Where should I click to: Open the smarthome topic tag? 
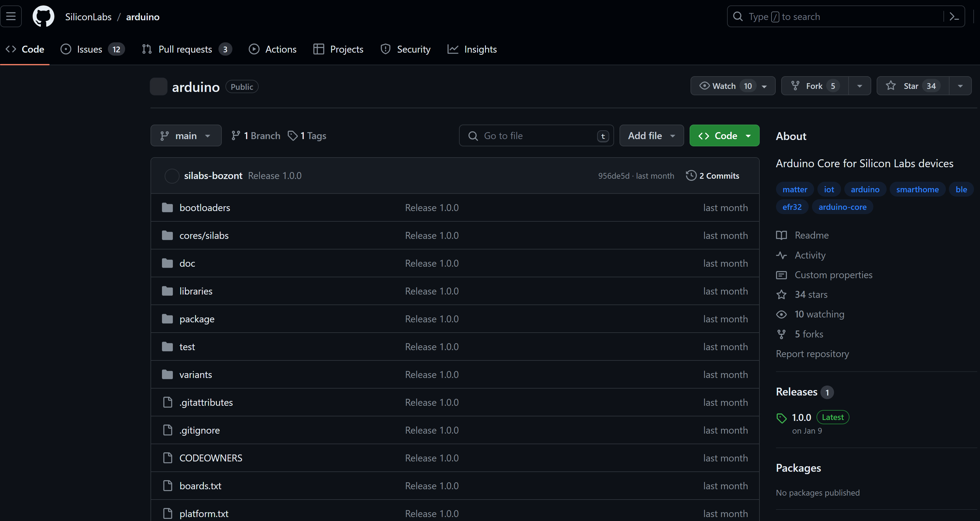point(917,189)
